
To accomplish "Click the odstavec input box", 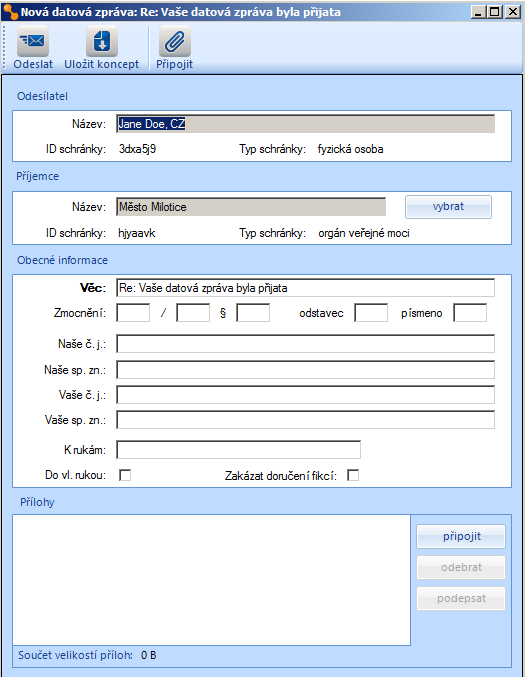I will [x=371, y=313].
